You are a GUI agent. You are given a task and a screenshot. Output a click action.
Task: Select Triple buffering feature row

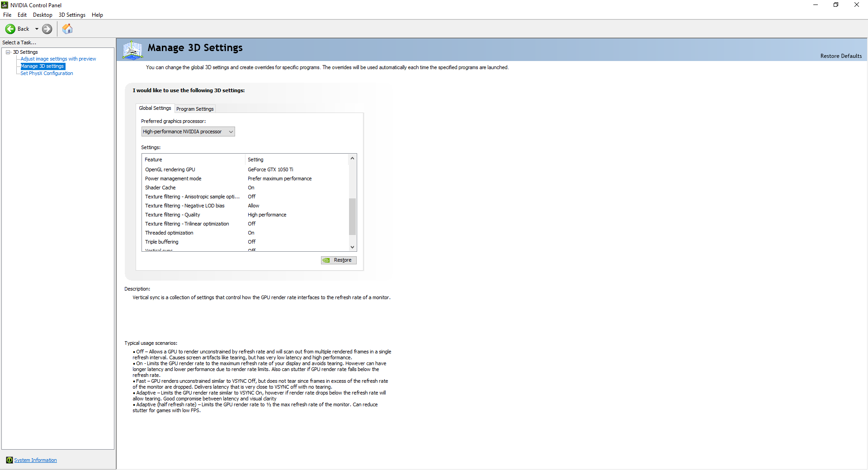tap(245, 242)
